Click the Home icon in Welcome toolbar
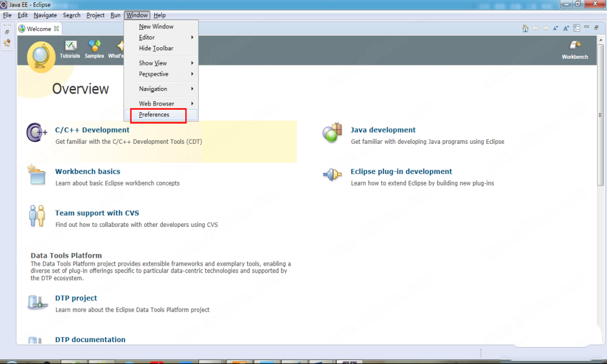Image resolution: width=607 pixels, height=364 pixels. (x=525, y=29)
